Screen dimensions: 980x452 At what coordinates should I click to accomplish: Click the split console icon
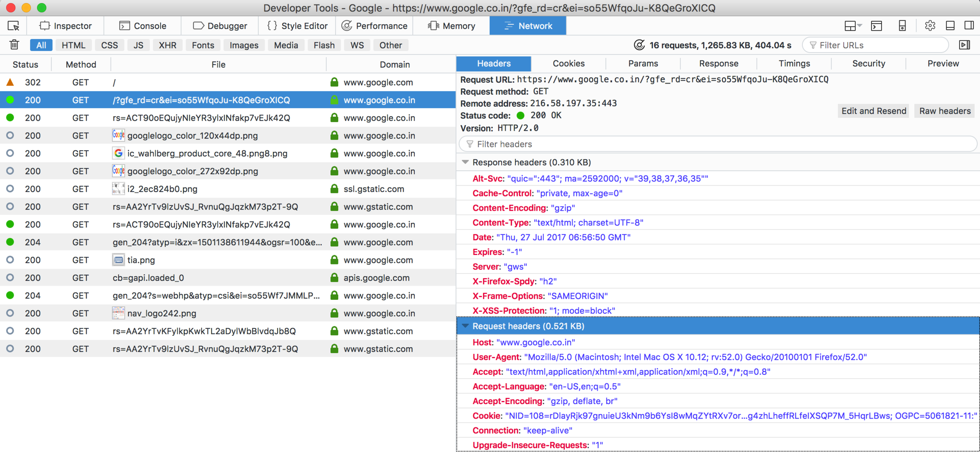point(876,26)
